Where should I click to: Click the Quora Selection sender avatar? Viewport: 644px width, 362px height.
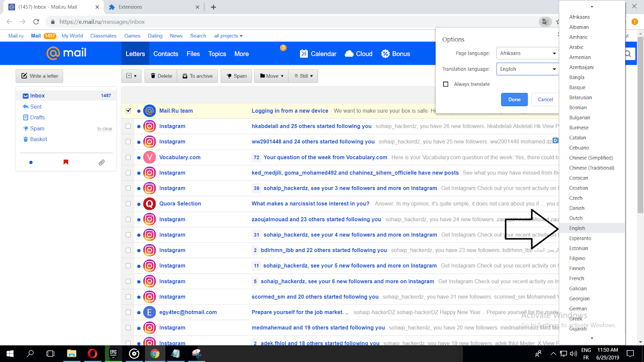[x=149, y=204]
